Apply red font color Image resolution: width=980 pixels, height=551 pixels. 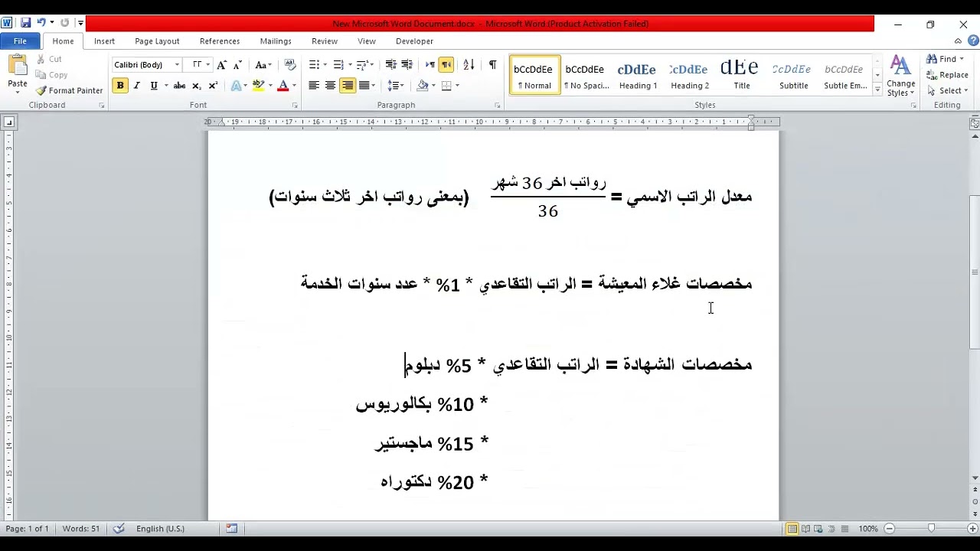point(283,86)
